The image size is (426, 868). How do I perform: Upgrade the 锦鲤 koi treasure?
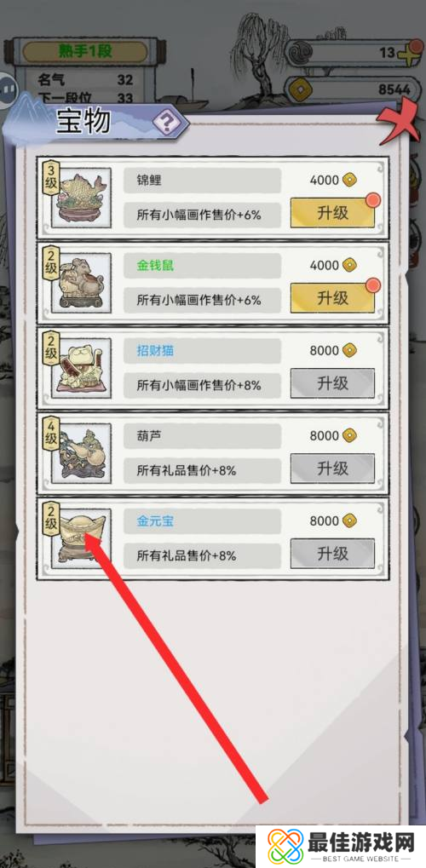[333, 213]
